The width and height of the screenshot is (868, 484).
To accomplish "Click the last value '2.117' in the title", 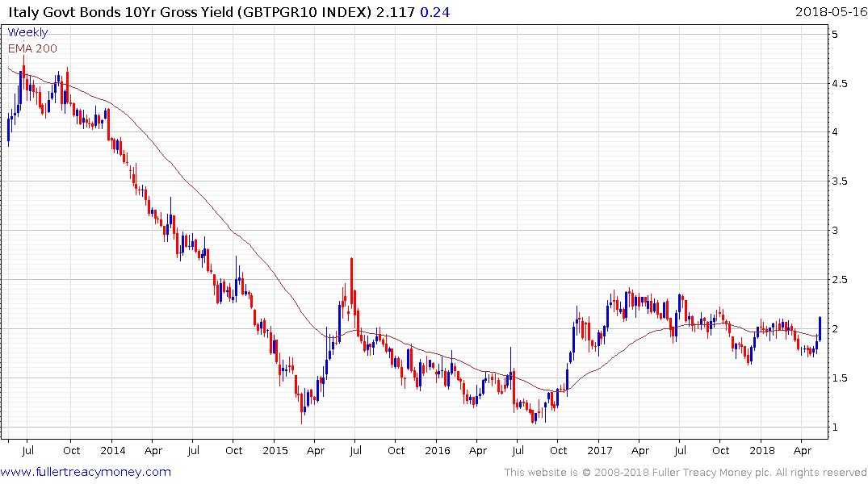I will 396,11.
